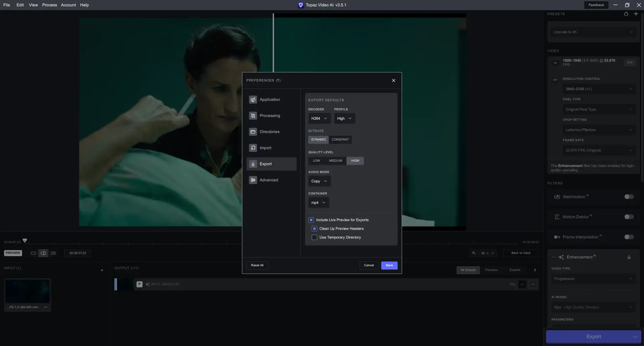This screenshot has height=346, width=644.
Task: Open the Directories preferences section
Action: [271, 132]
